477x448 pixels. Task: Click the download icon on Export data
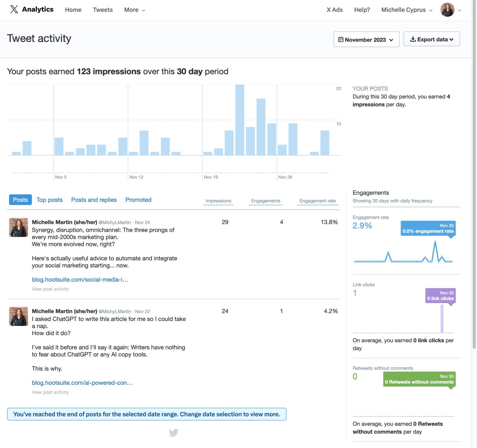point(413,39)
